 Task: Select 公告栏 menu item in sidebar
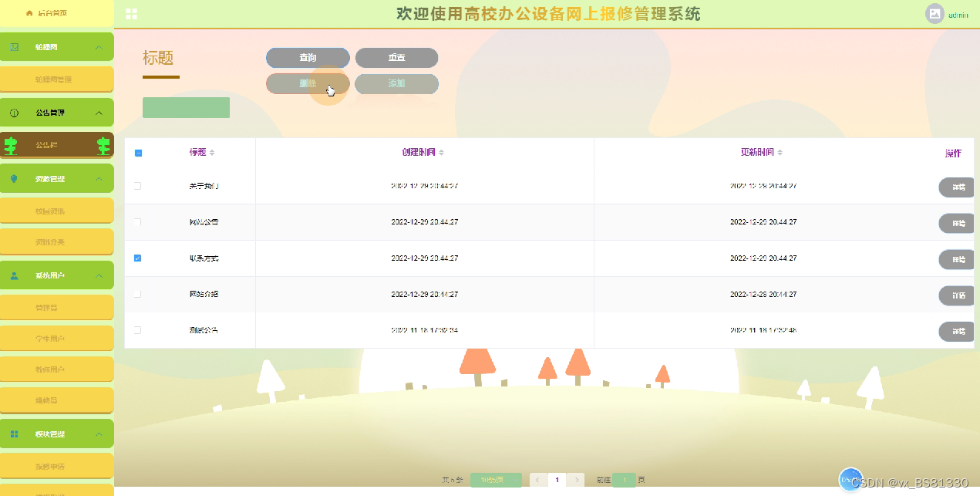(57, 145)
